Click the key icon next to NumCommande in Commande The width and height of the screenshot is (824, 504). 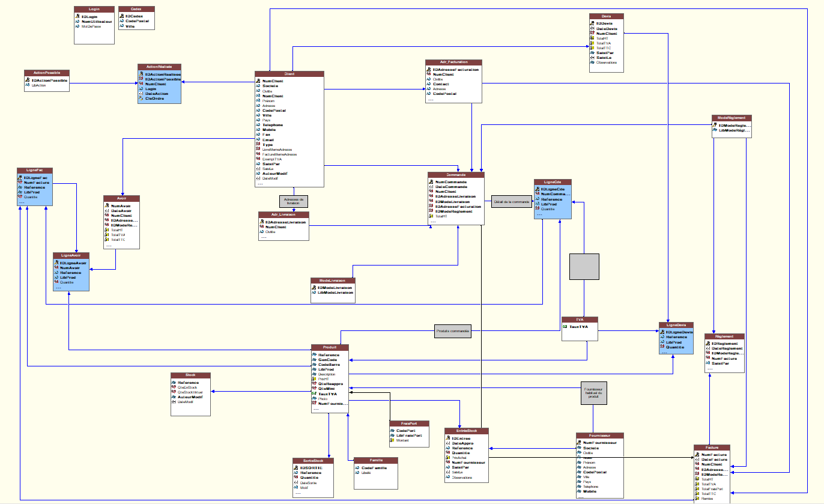[431, 182]
